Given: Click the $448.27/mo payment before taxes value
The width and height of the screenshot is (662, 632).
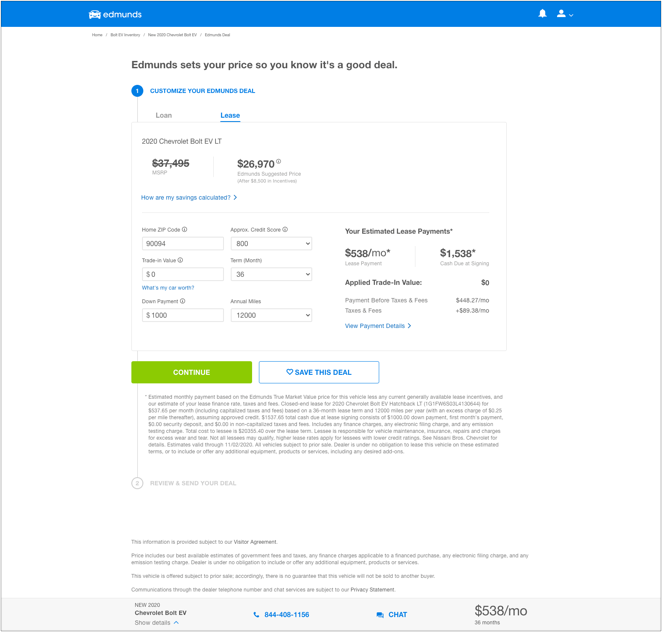Looking at the screenshot, I should coord(472,300).
